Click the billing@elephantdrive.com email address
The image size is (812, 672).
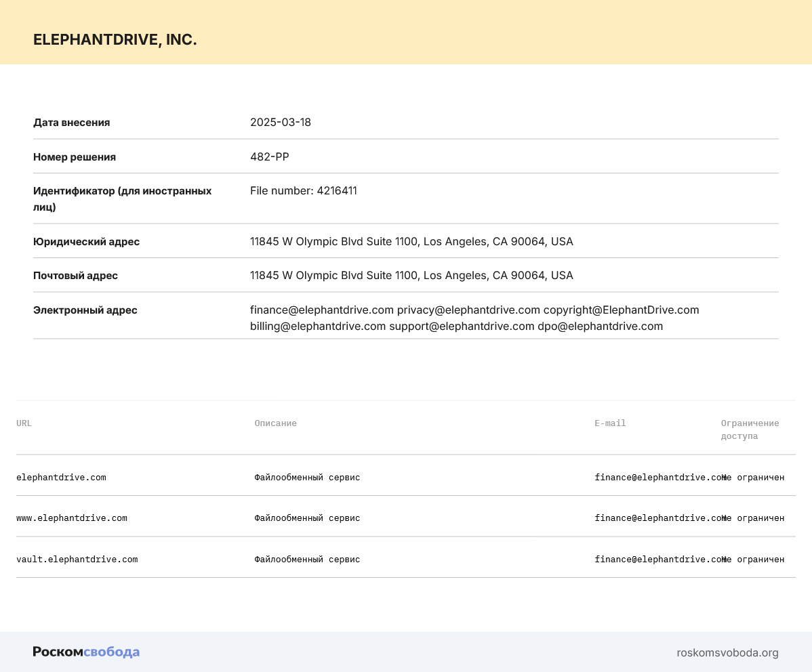tap(318, 326)
